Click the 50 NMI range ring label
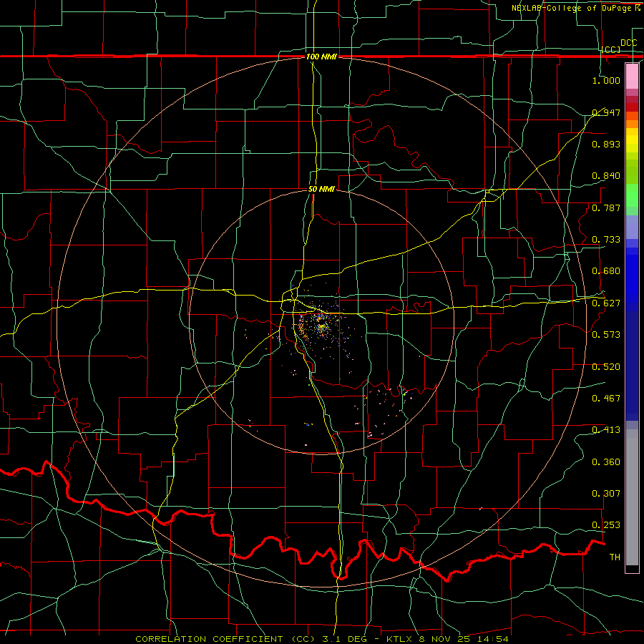The height and width of the screenshot is (644, 644). click(321, 189)
